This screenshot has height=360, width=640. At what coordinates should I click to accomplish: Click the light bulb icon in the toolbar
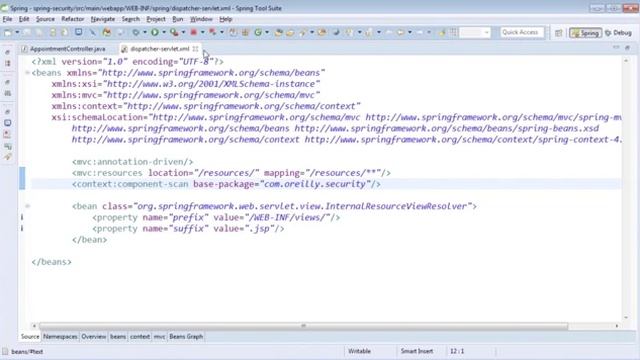[350, 32]
